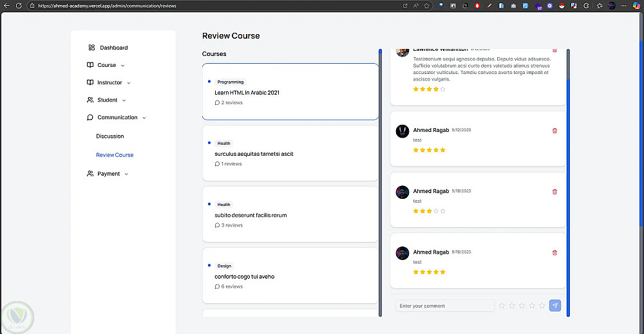Set rating to five stars in comment form

(x=542, y=306)
